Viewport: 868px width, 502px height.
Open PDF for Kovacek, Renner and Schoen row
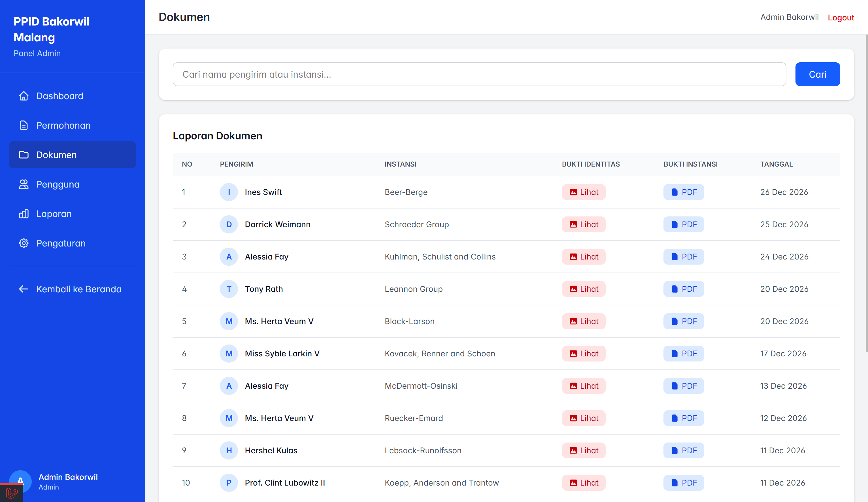coord(684,354)
